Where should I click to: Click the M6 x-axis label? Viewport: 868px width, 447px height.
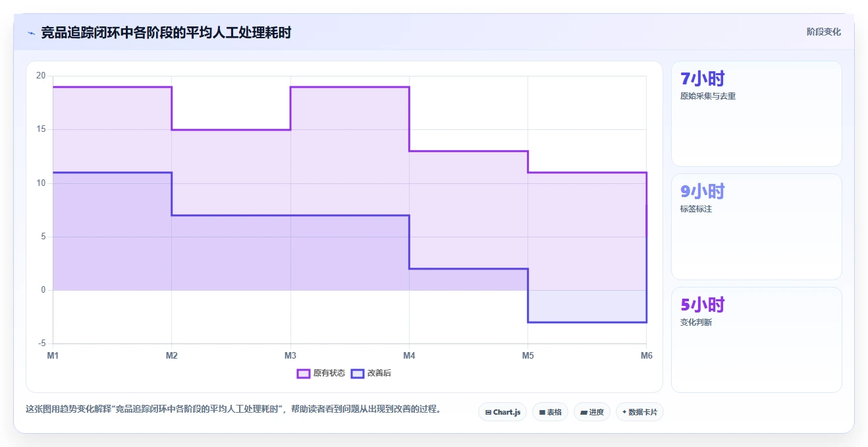(x=647, y=356)
